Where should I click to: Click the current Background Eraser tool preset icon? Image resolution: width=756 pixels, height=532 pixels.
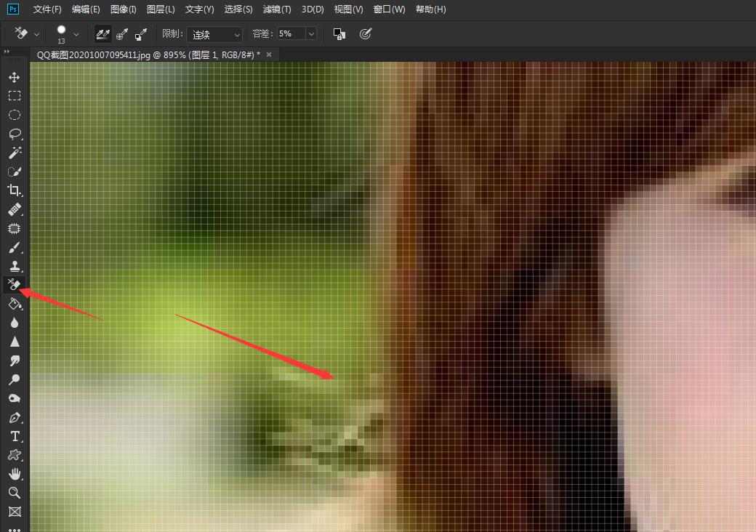(x=21, y=33)
